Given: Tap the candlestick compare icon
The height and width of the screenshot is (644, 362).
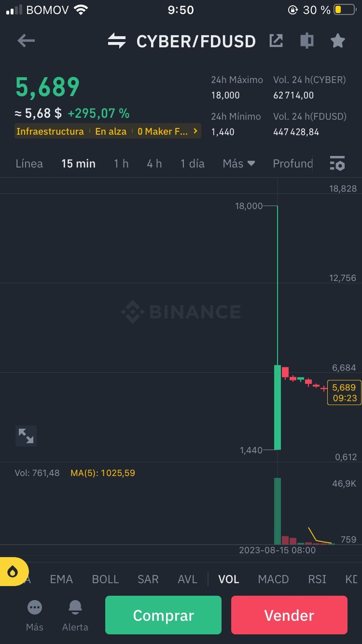Looking at the screenshot, I should [x=307, y=41].
